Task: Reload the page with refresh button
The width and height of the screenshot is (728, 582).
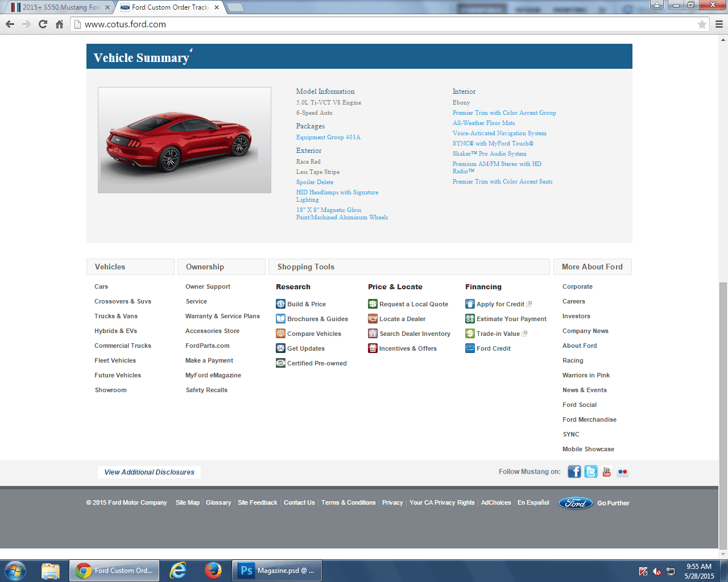Action: pyautogui.click(x=43, y=24)
